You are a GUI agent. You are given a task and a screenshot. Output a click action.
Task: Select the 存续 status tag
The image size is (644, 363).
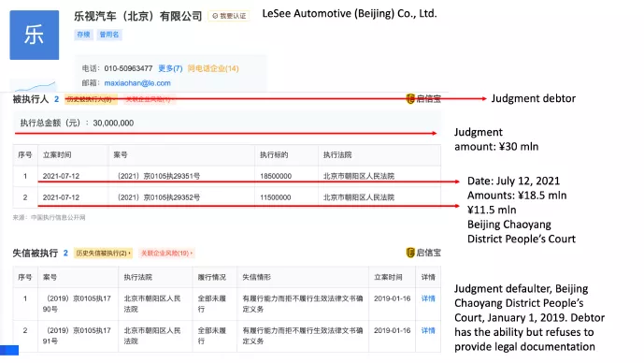click(x=83, y=35)
